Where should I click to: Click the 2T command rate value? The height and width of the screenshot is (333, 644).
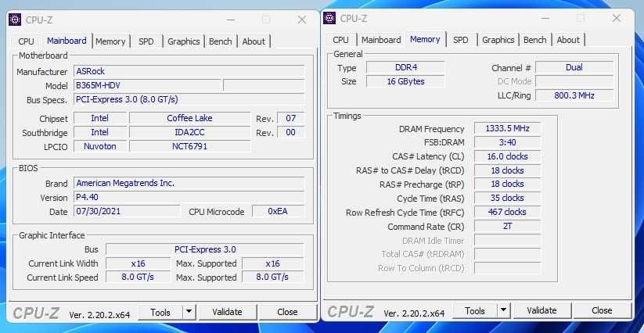(507, 226)
